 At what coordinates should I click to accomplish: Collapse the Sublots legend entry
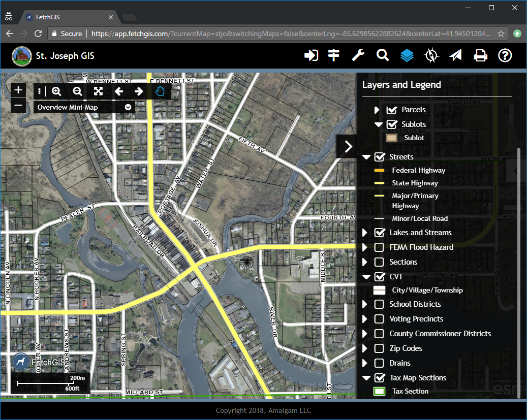coord(378,124)
